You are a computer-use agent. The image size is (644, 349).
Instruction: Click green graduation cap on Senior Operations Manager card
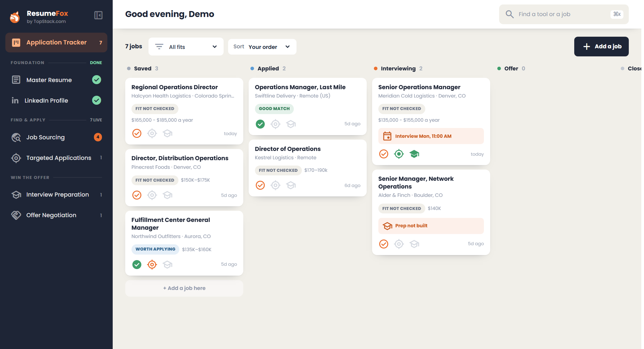point(414,154)
